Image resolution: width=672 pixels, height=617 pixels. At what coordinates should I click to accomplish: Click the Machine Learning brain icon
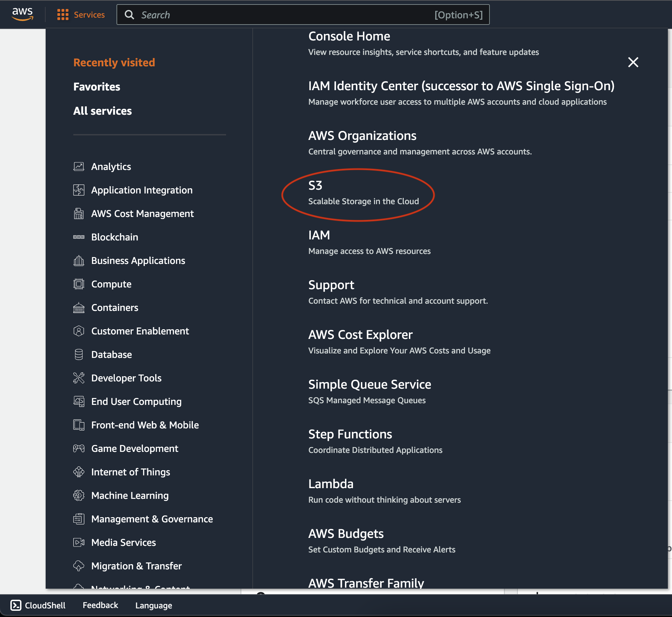click(79, 495)
